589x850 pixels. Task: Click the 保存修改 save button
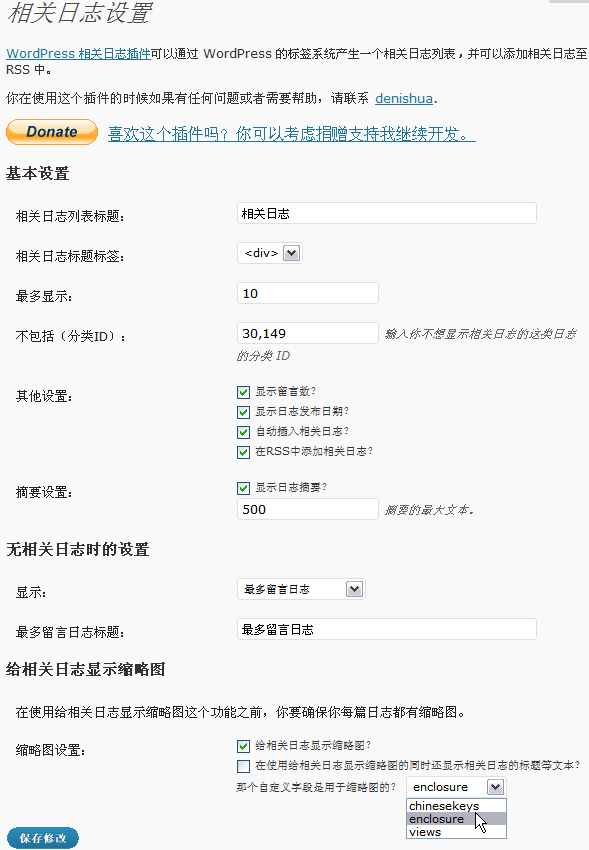tap(43, 838)
